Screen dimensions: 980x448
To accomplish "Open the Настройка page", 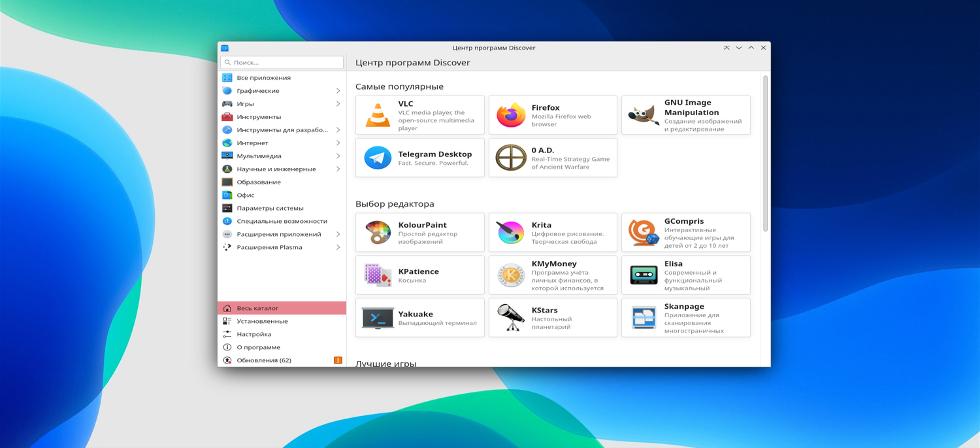I will (282, 334).
